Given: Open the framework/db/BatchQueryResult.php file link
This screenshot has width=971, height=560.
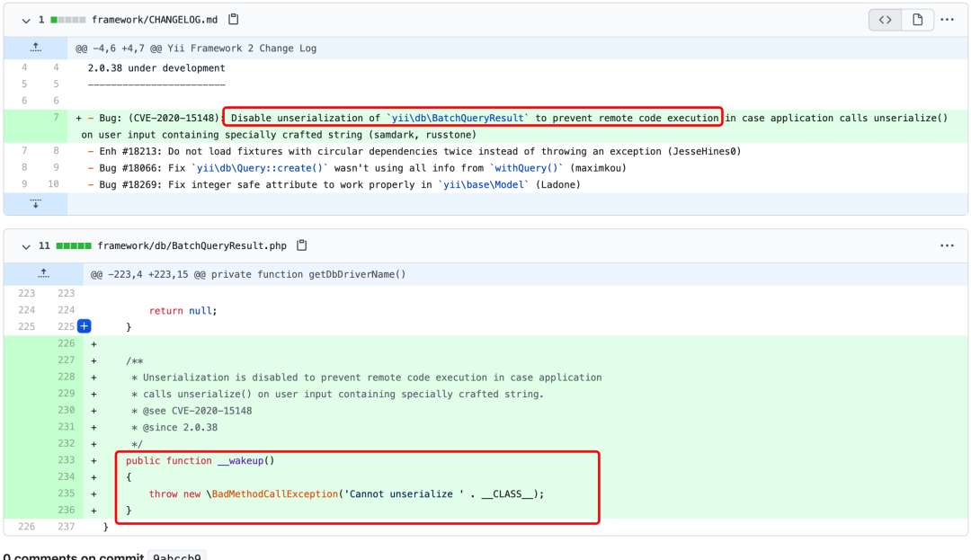Looking at the screenshot, I should [192, 245].
